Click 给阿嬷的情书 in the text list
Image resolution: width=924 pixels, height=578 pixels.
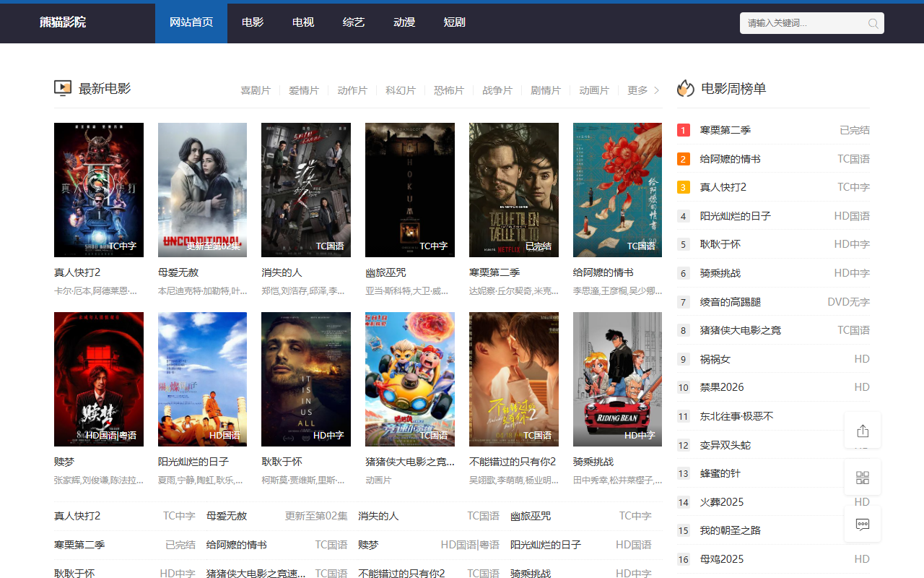[237, 545]
